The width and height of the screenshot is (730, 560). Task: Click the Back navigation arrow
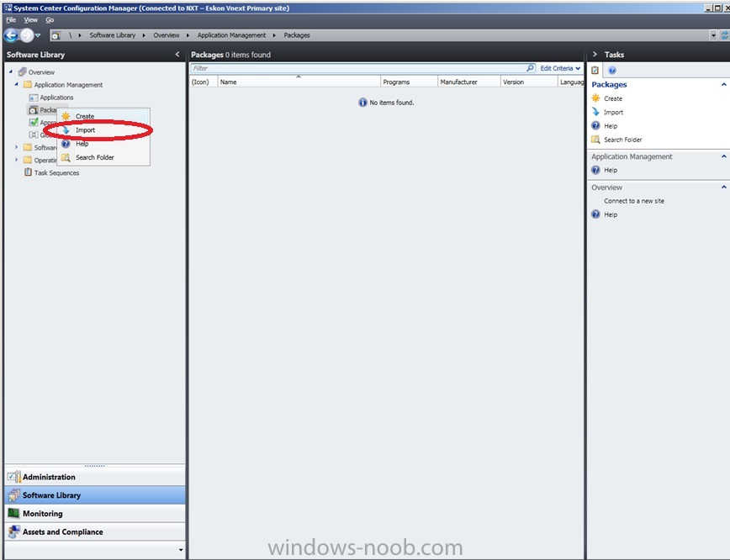click(x=11, y=35)
